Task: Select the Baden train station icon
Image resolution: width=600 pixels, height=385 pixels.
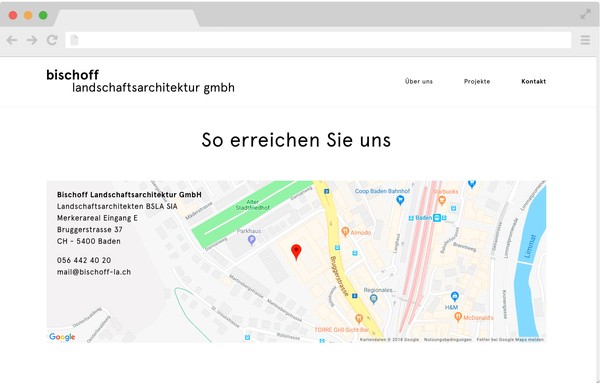Action: click(437, 218)
